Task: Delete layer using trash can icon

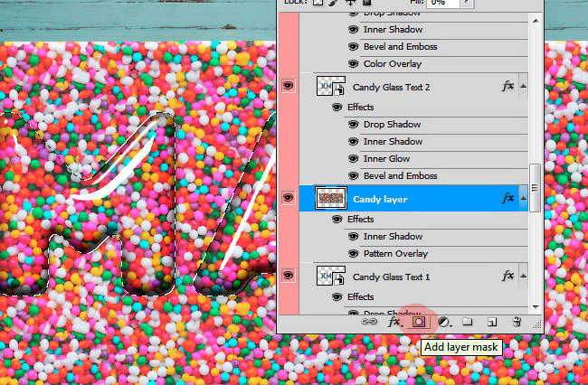Action: click(517, 322)
